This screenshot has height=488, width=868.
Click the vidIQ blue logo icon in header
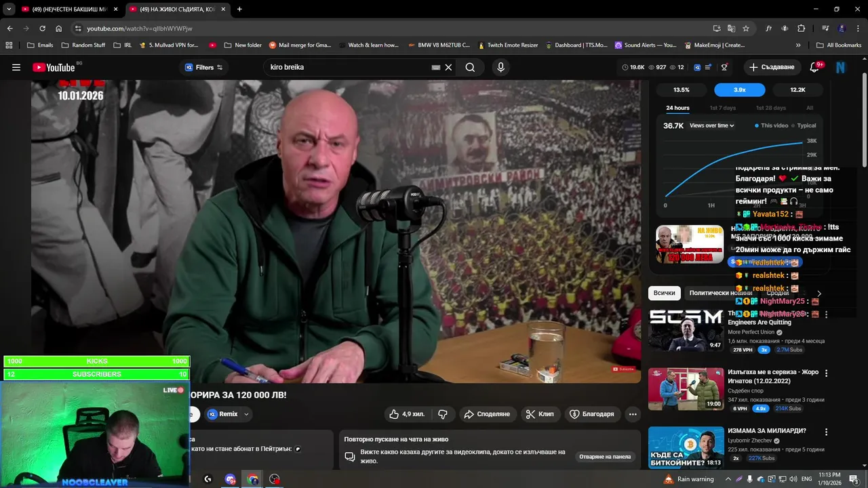pyautogui.click(x=698, y=67)
